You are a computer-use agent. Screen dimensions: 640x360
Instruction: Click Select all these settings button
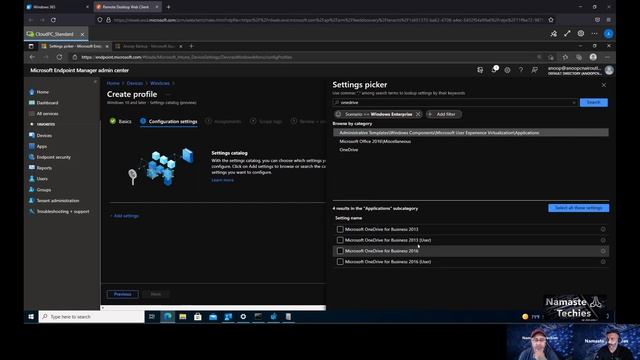tap(578, 208)
